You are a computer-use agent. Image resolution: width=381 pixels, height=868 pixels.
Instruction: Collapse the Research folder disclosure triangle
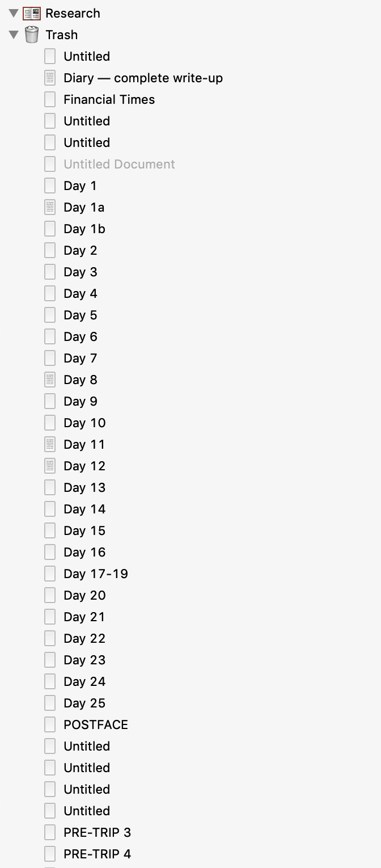pyautogui.click(x=14, y=13)
